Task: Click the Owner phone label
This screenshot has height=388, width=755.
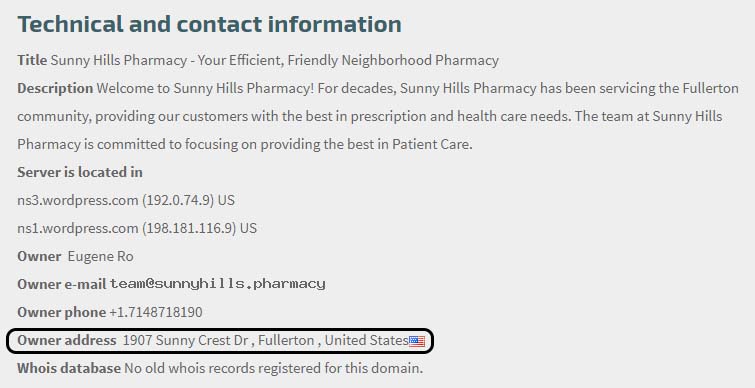Action: pos(62,312)
